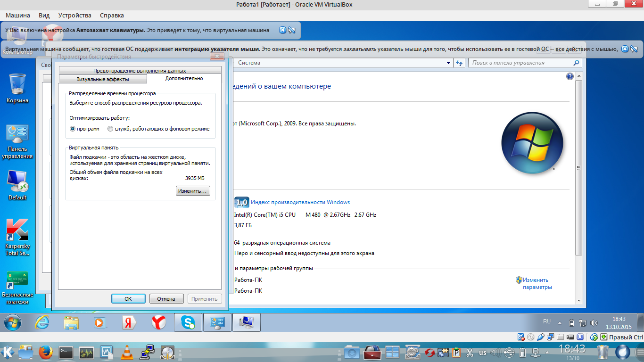Viewport: 644px width, 362px height.
Task: Click the 3935 МБ paging file value
Action: click(x=195, y=179)
